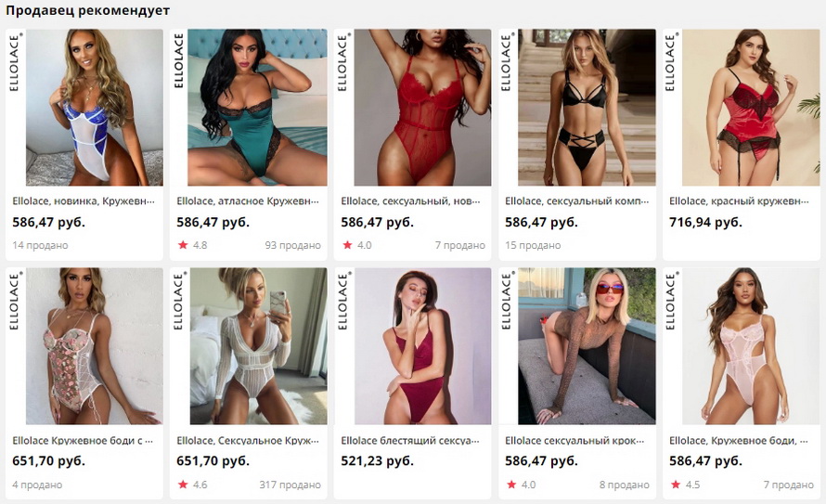This screenshot has height=504, width=826.
Task: Open the burgundy bodysuit product image
Action: (x=412, y=346)
